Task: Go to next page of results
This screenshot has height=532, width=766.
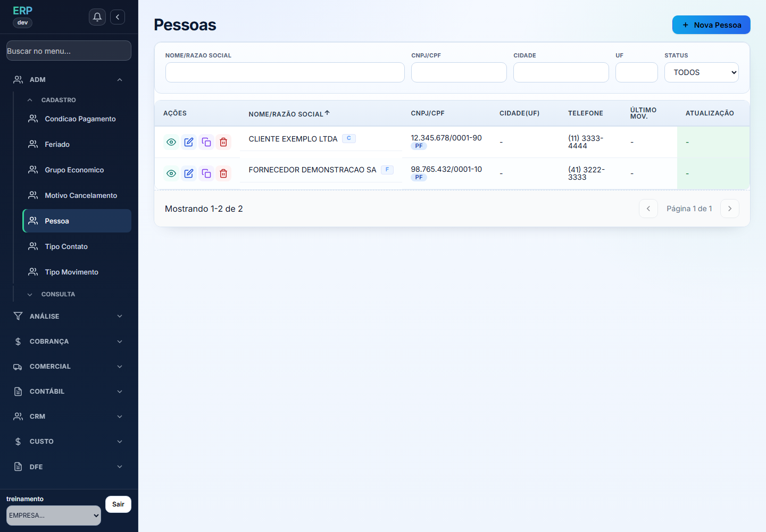Action: pos(730,209)
